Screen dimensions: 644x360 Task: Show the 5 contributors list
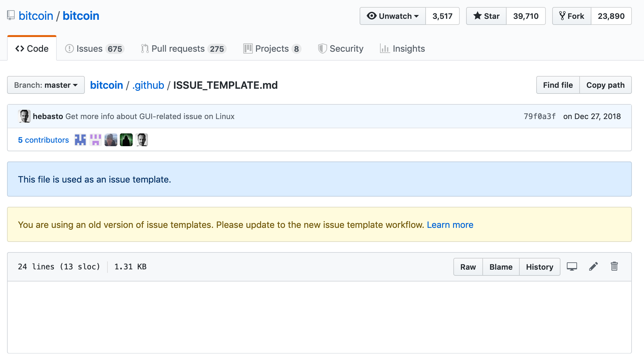pyautogui.click(x=43, y=140)
